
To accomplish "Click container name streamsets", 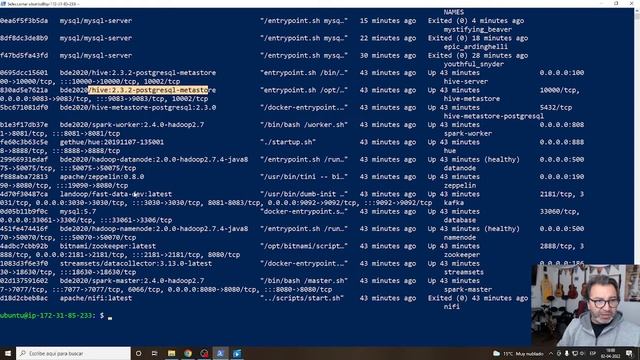I will tap(464, 272).
